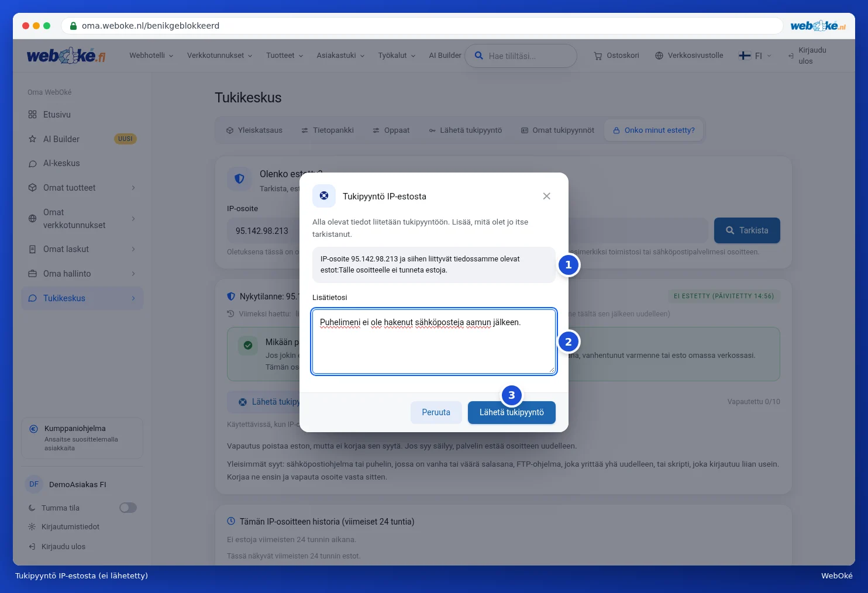The image size is (868, 593).
Task: Open the Lähetä tukipyyntö tab
Action: pyautogui.click(x=466, y=130)
